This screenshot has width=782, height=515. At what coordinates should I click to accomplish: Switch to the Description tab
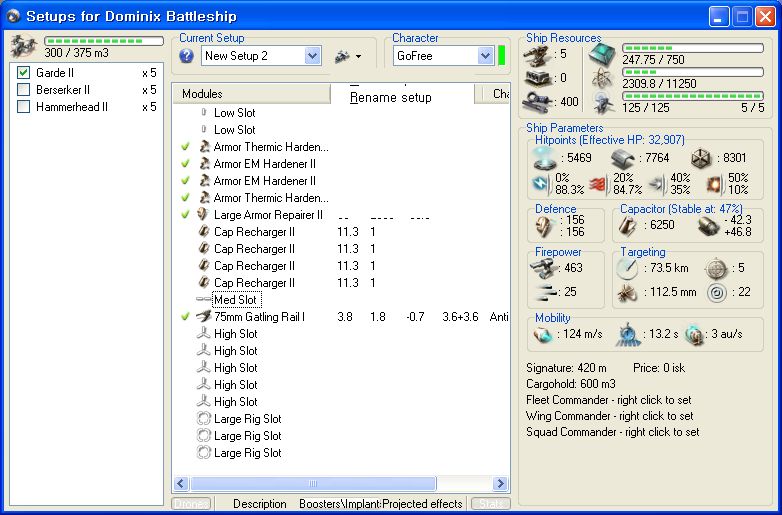click(259, 504)
